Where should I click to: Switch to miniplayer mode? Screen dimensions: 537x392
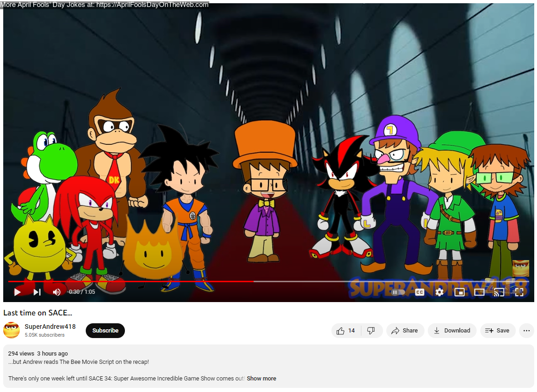pyautogui.click(x=459, y=292)
